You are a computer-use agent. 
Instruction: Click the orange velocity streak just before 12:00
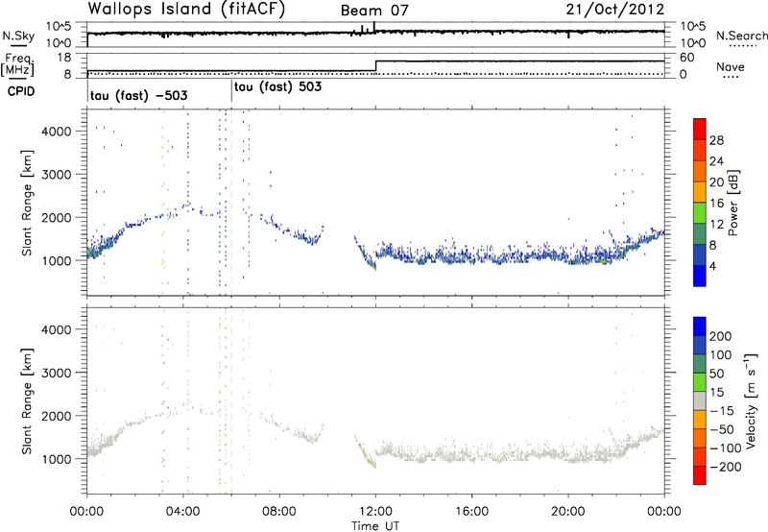pyautogui.click(x=366, y=454)
